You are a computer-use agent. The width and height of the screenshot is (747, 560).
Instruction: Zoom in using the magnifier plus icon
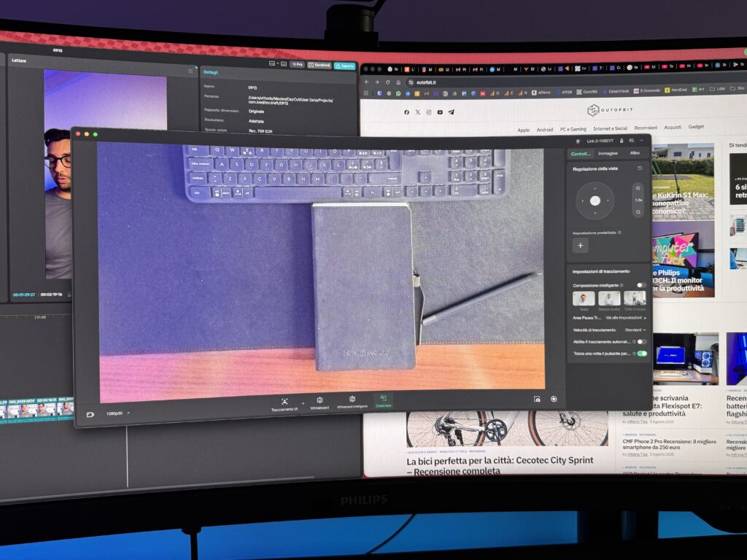coord(637,187)
